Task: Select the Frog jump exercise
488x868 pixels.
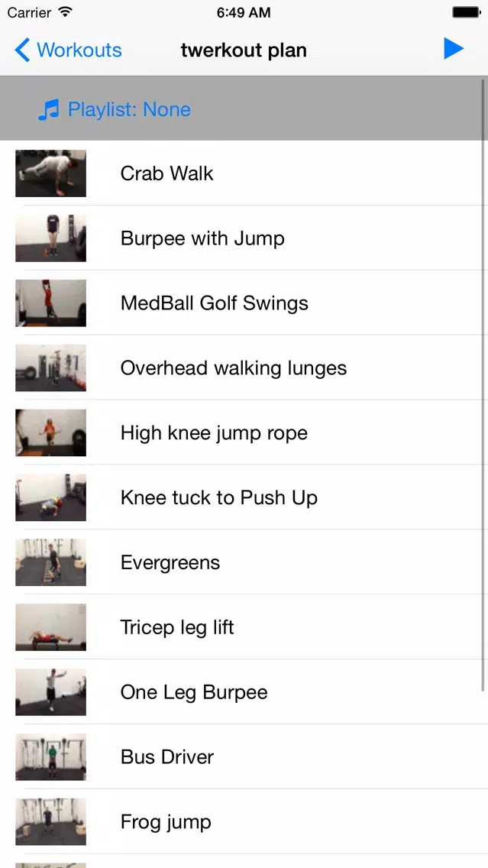Action: click(x=166, y=822)
